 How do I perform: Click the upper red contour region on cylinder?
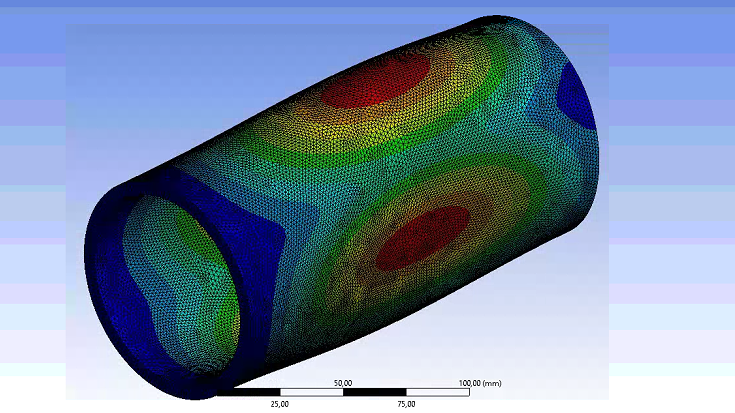pyautogui.click(x=378, y=82)
